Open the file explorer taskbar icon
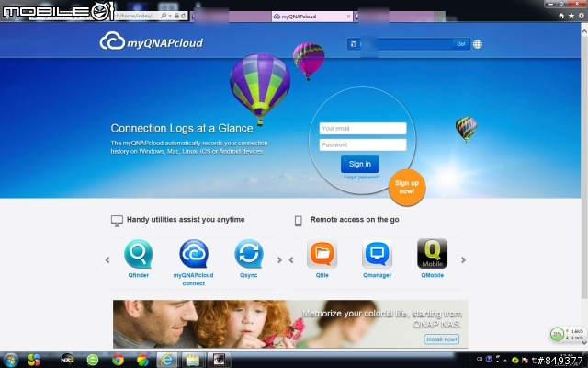 pyautogui.click(x=192, y=360)
